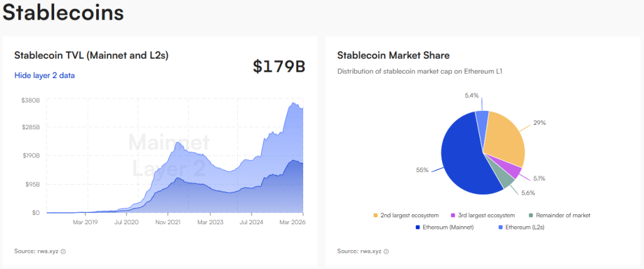
Task: Click the 5.4% Ethereum L2s pie slice
Action: point(481,120)
